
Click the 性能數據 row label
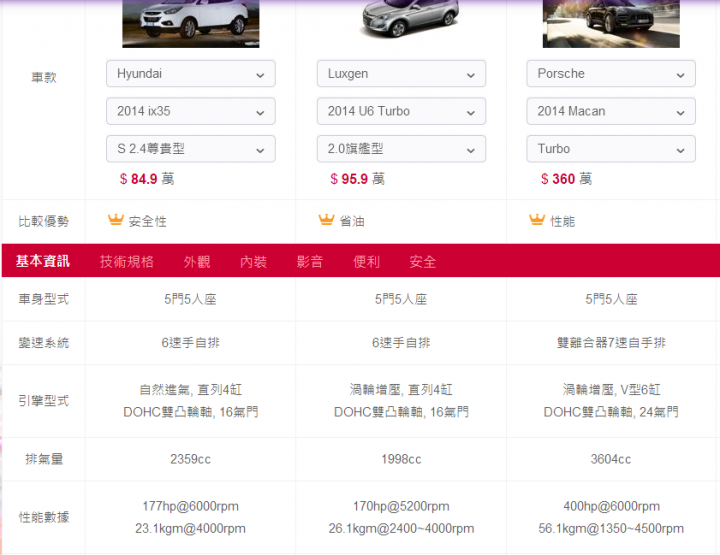coord(44,517)
